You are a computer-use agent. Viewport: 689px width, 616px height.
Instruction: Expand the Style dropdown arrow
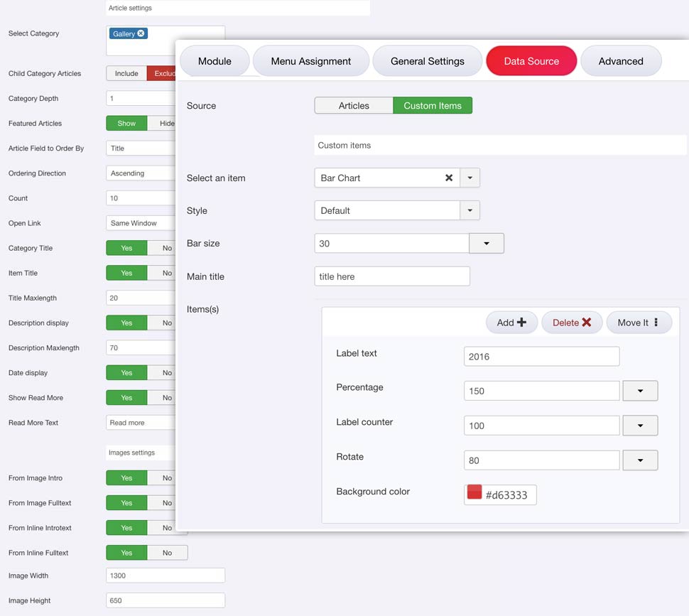pyautogui.click(x=470, y=210)
